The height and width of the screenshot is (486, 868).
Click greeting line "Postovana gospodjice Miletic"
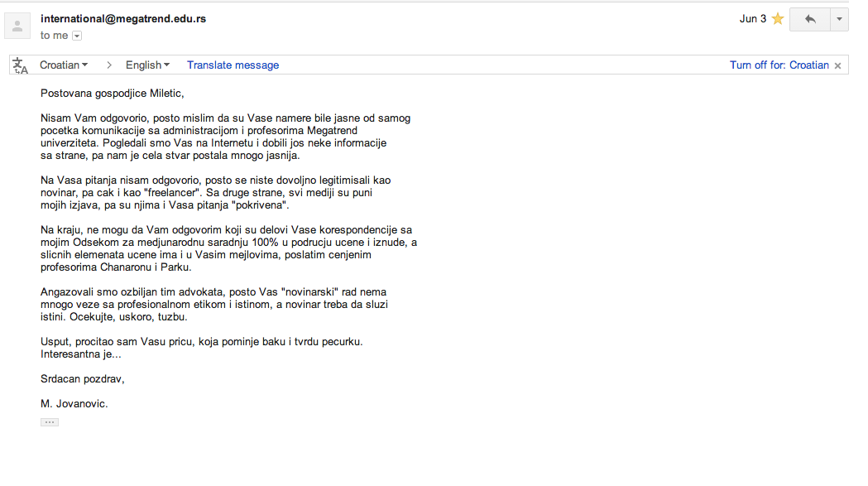tap(112, 94)
